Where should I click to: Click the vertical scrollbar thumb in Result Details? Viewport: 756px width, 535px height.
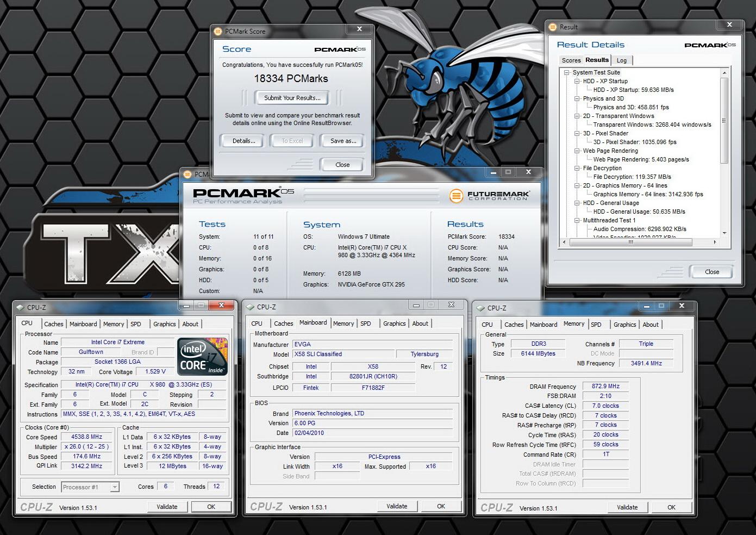click(x=724, y=120)
